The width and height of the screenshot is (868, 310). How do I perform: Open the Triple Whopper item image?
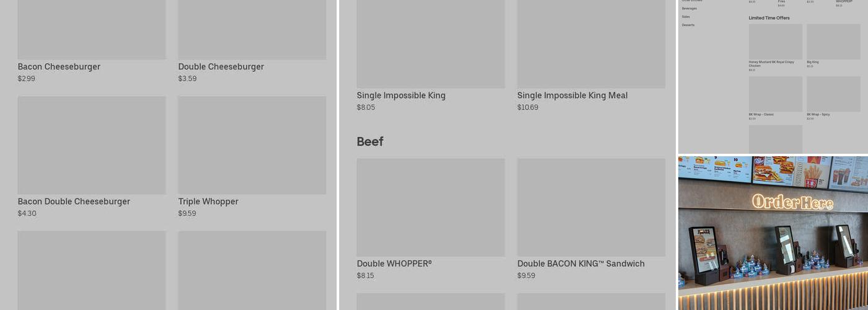[252, 145]
